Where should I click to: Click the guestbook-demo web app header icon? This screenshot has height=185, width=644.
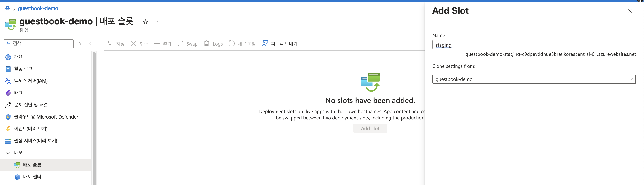[x=10, y=25]
